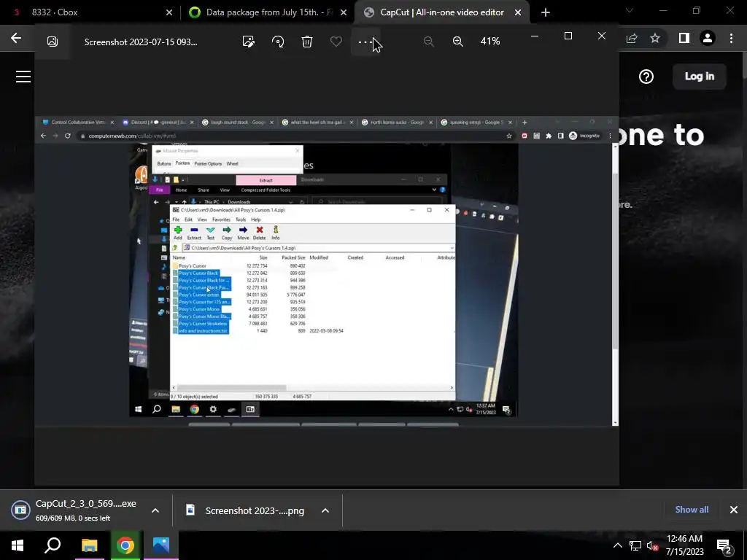Open Chrome's tab search chevron
The width and height of the screenshot is (747, 560).
click(629, 10)
